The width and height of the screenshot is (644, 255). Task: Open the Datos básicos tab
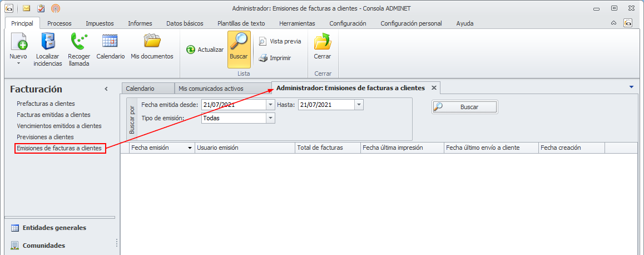pos(185,23)
